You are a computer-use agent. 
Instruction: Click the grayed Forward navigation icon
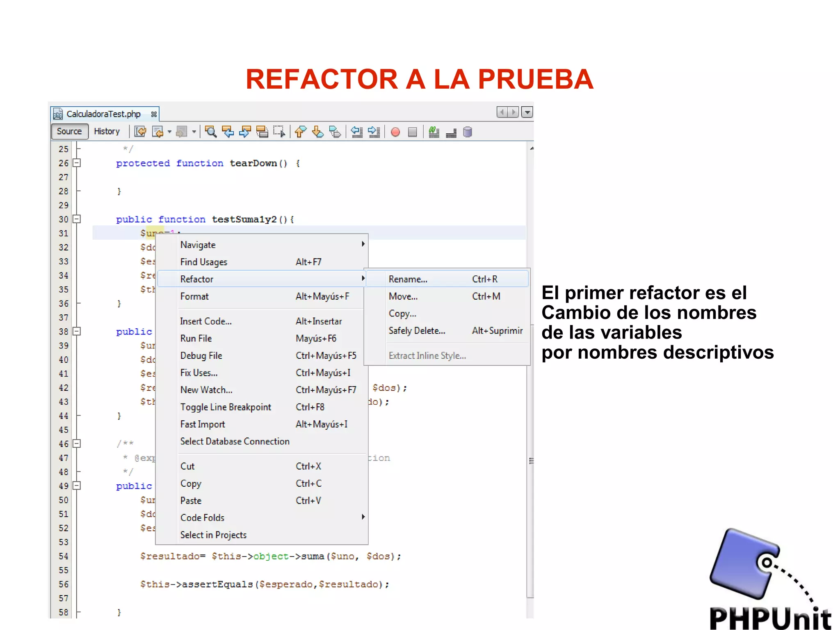[181, 132]
